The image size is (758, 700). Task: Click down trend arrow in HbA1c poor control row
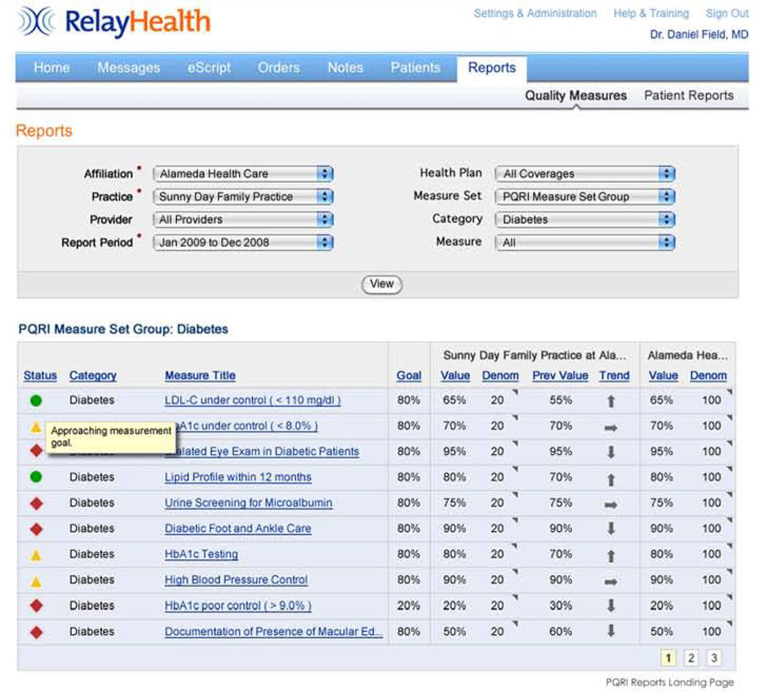tap(611, 606)
